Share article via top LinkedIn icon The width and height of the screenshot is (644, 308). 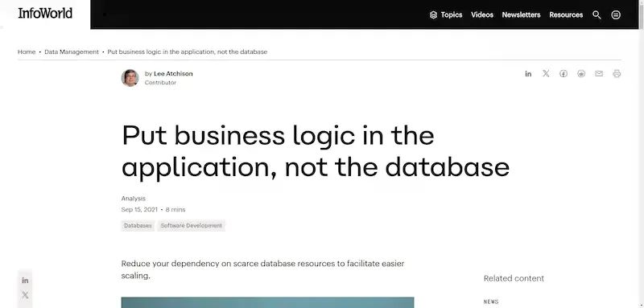(528, 74)
